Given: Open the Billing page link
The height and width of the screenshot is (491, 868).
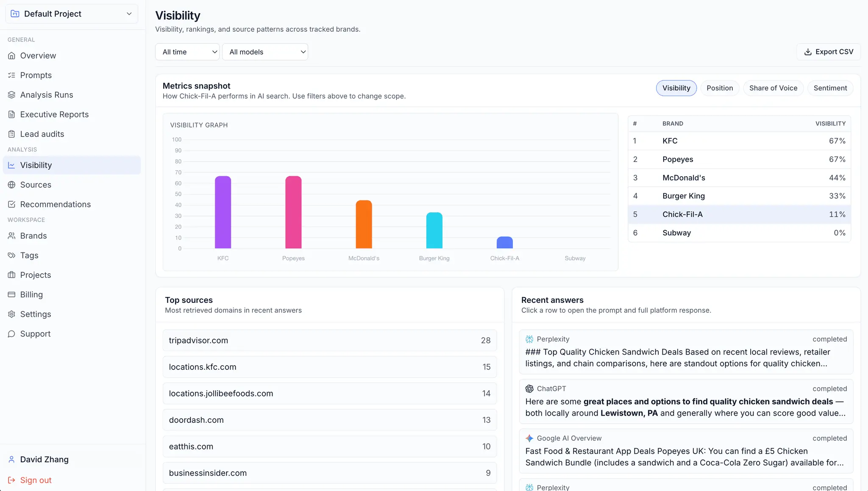Looking at the screenshot, I should click(x=72, y=294).
